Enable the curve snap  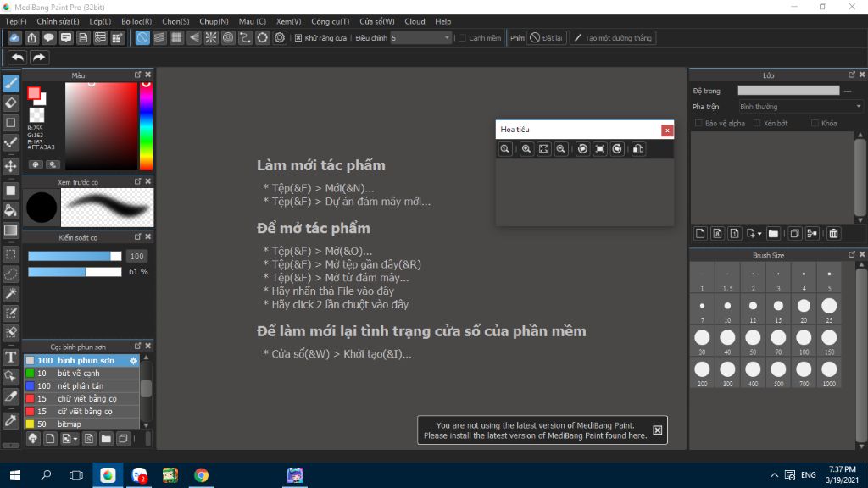[x=245, y=37]
